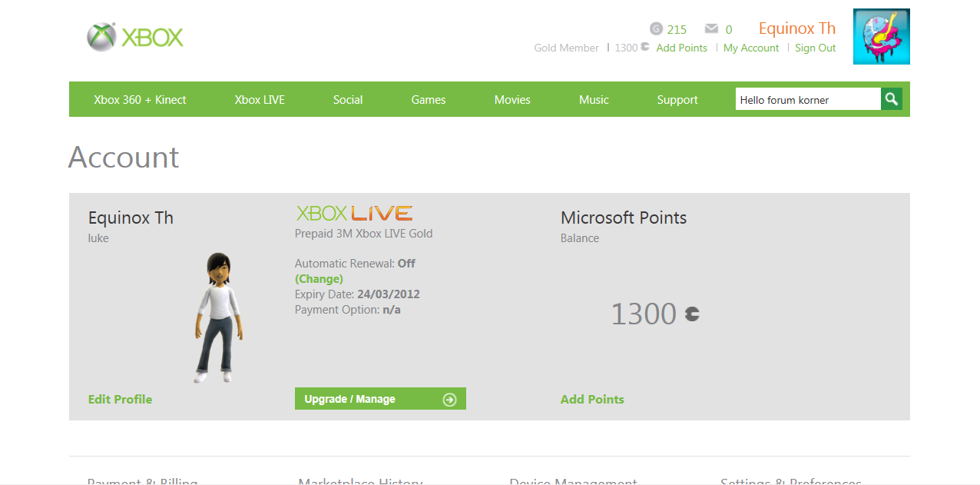Click the Gold Member label

pyautogui.click(x=566, y=48)
